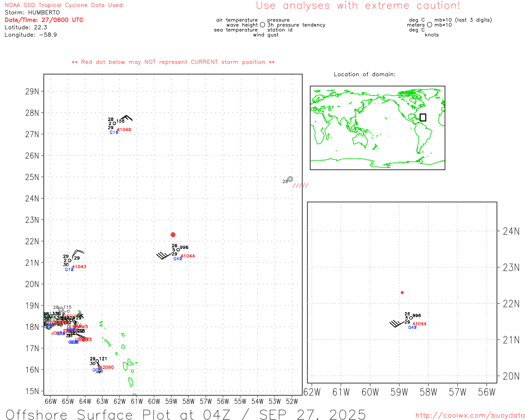Select station 41044 label on main map
Screen dimensions: 525x420
pyautogui.click(x=188, y=256)
